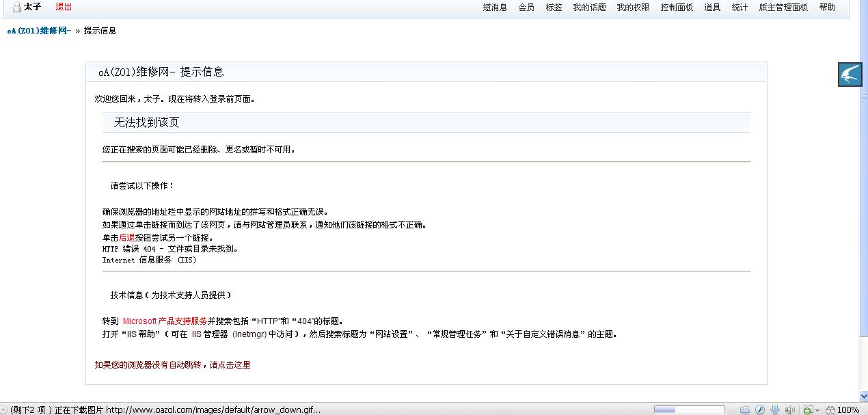The width and height of the screenshot is (868, 415).
Task: Click the 无法找到该页 heading
Action: tap(146, 122)
